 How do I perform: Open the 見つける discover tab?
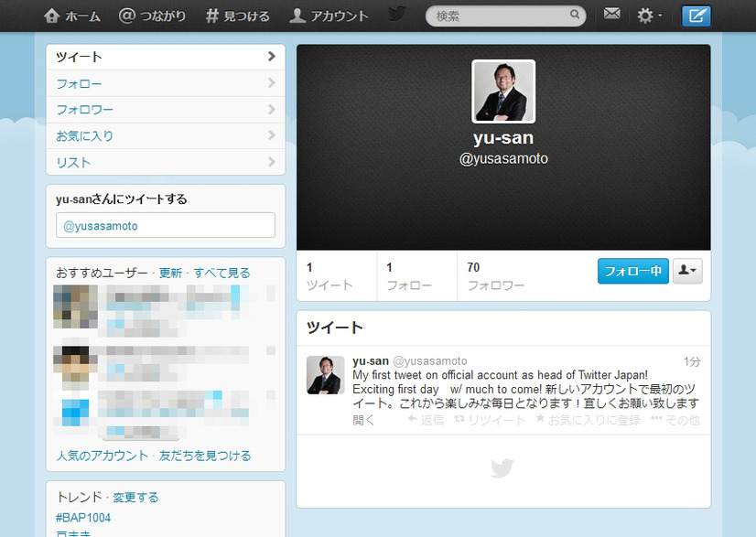coord(237,16)
